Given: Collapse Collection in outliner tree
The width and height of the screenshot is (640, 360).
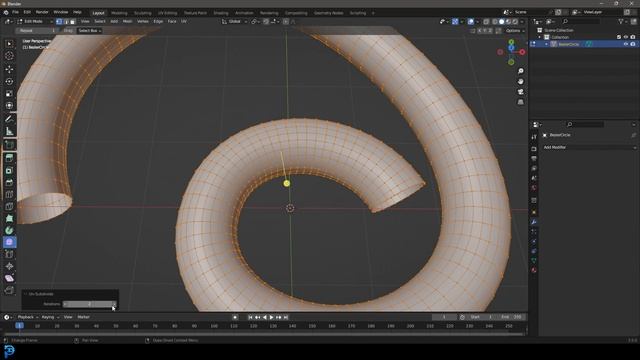Looking at the screenshot, I should (540, 37).
